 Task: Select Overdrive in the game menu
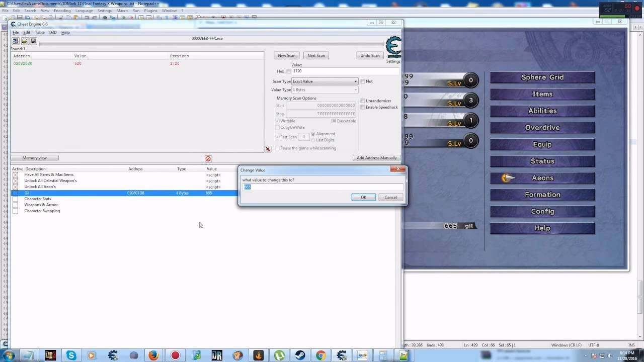pos(542,128)
